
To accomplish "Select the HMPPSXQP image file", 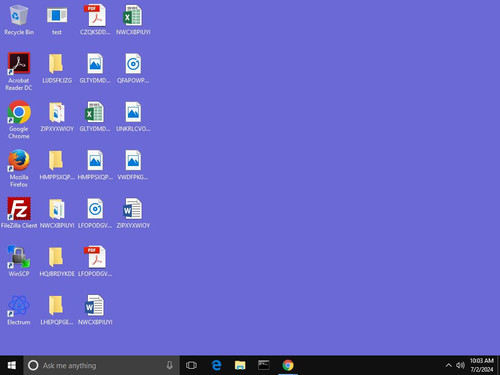I will click(95, 165).
